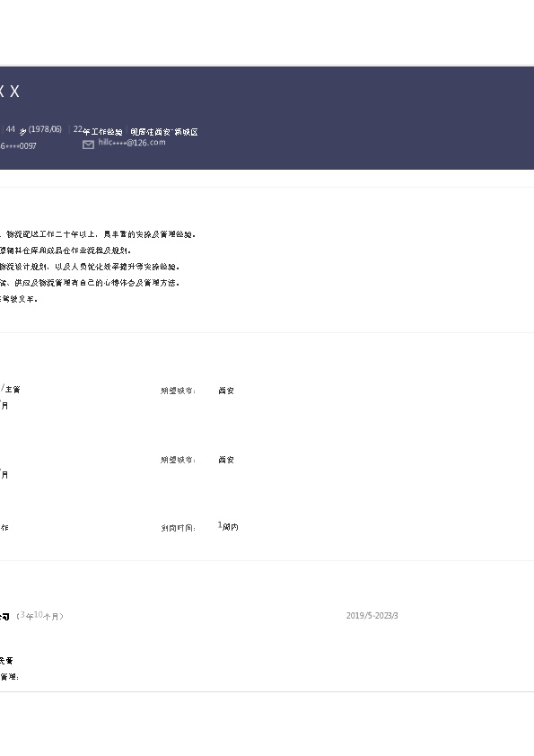Click the X X name heading
Viewport: 534px width, 756px height.
(x=10, y=91)
